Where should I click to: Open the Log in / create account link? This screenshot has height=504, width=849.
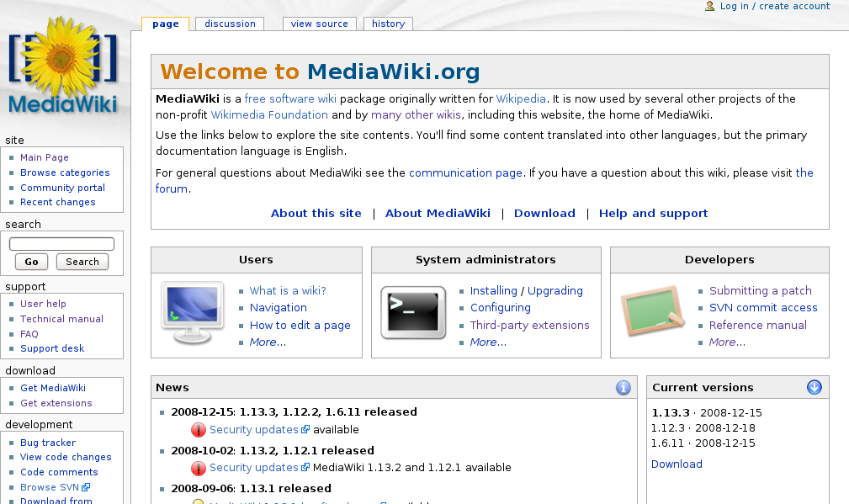774,6
